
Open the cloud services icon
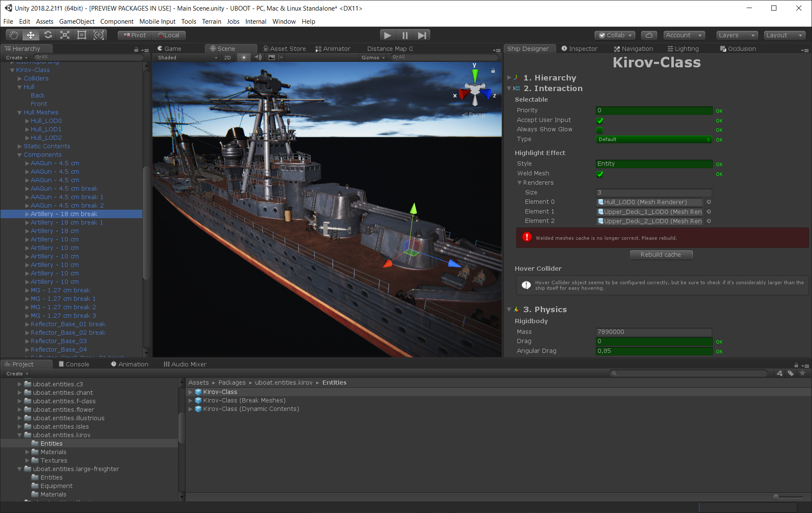click(x=648, y=35)
